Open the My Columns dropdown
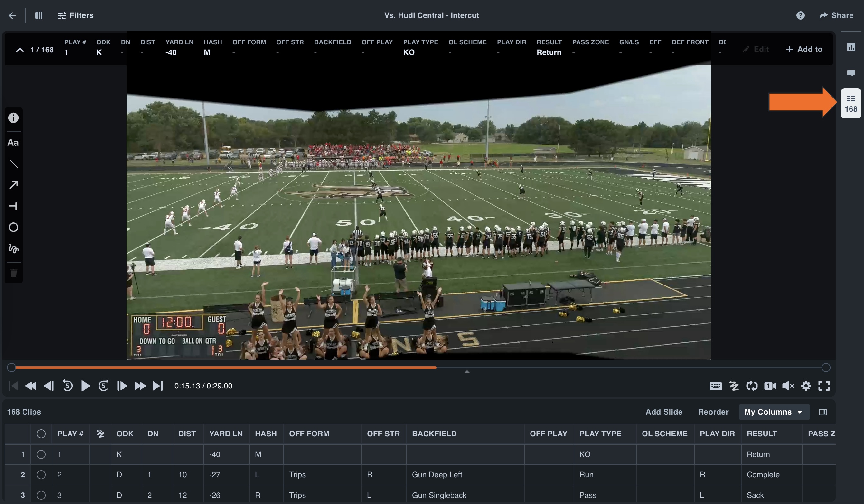The image size is (864, 504). [774, 412]
